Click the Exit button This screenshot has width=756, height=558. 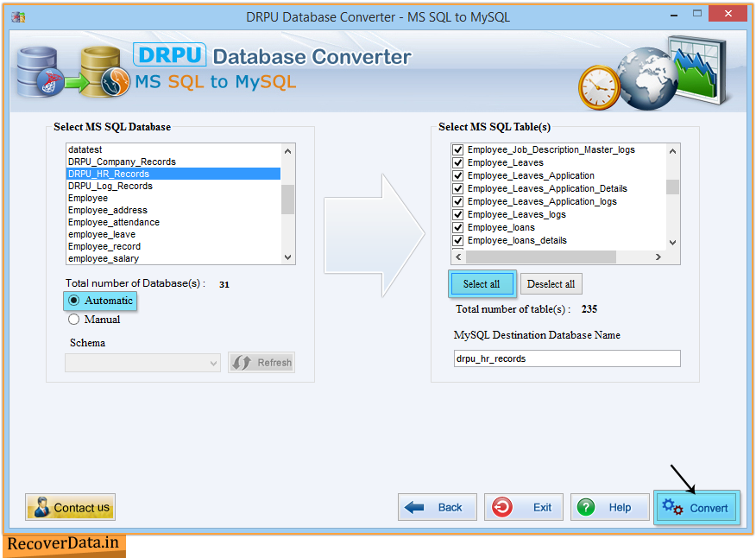524,507
